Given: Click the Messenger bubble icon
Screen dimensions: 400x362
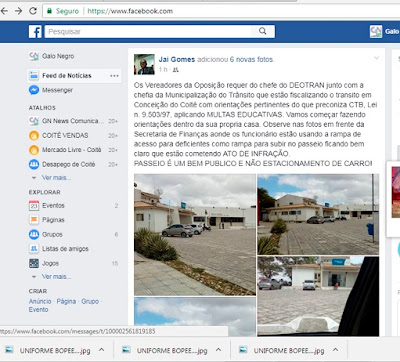Looking at the screenshot, I should [x=34, y=90].
